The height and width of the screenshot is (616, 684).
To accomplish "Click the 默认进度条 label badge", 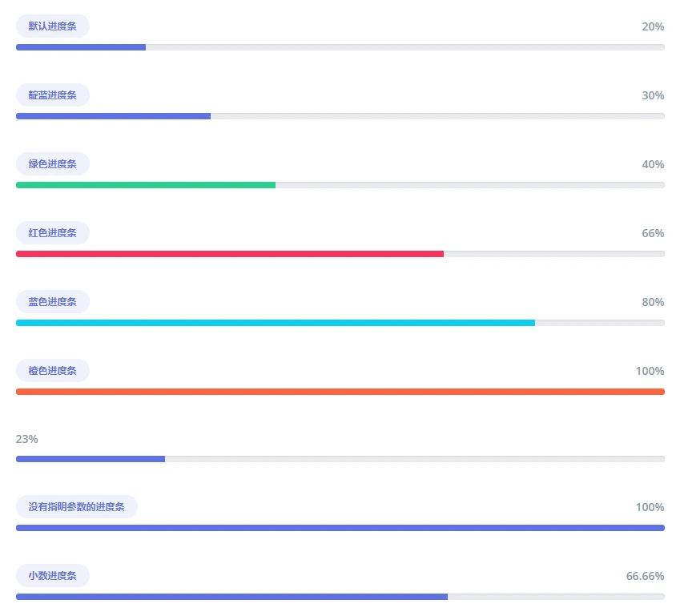I will click(x=52, y=26).
